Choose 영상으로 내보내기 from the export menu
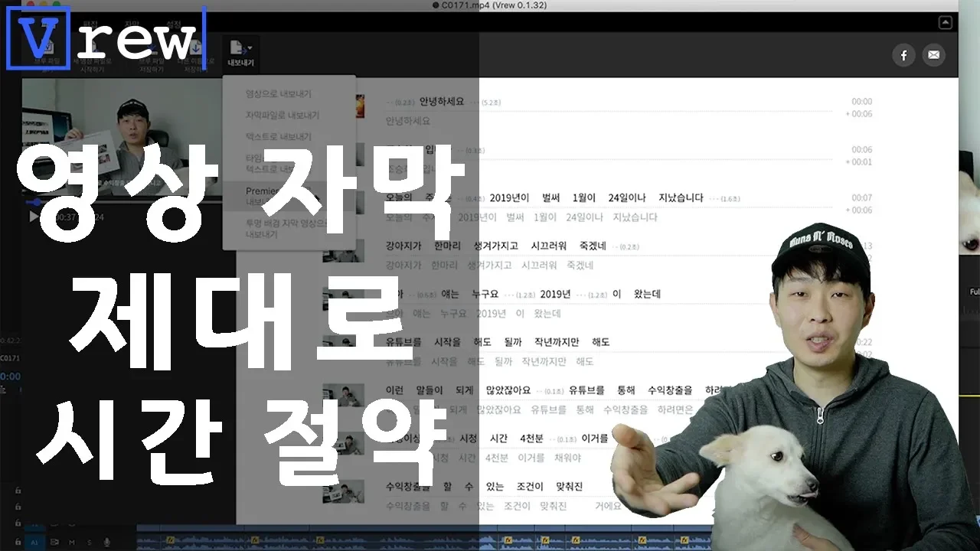 point(278,93)
